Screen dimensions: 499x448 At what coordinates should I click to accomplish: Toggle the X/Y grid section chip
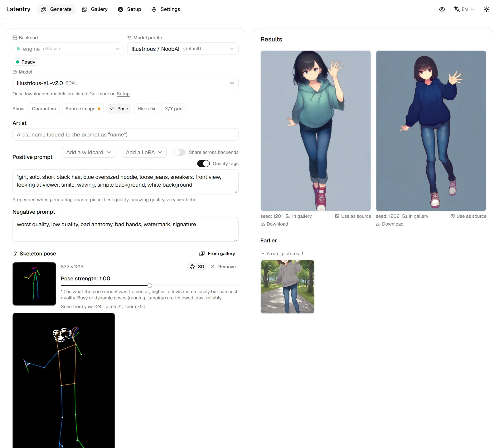point(174,109)
